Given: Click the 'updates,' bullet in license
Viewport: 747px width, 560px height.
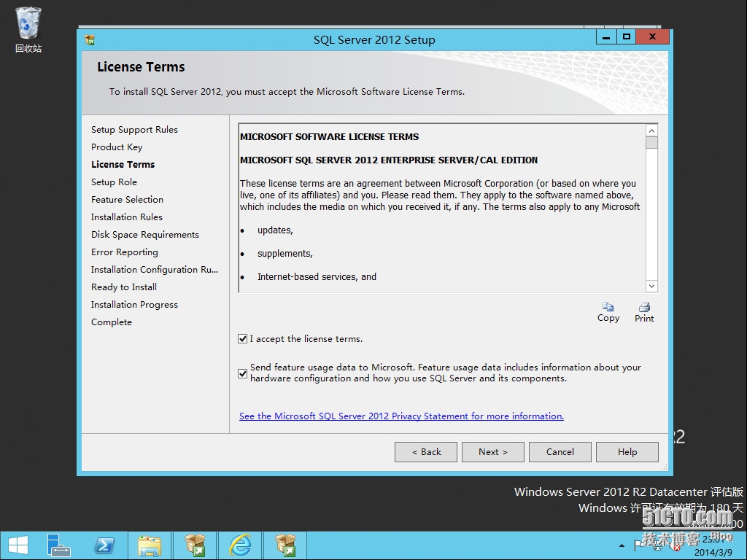Looking at the screenshot, I should (x=275, y=230).
